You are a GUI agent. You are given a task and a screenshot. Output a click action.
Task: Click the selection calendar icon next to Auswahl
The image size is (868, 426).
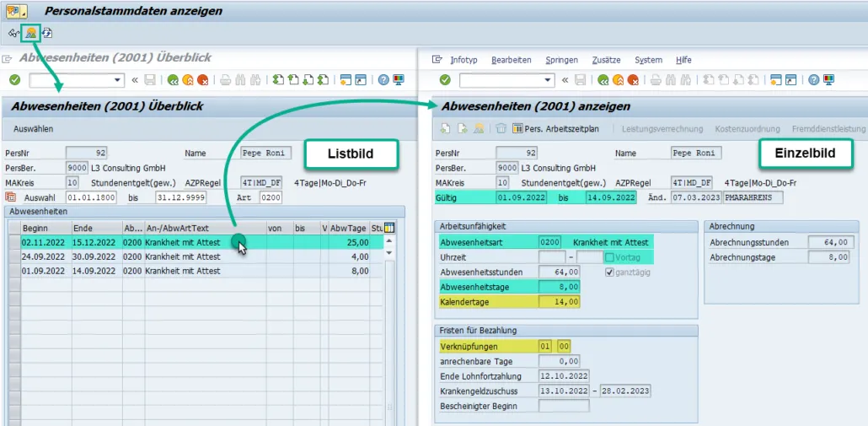tap(10, 197)
